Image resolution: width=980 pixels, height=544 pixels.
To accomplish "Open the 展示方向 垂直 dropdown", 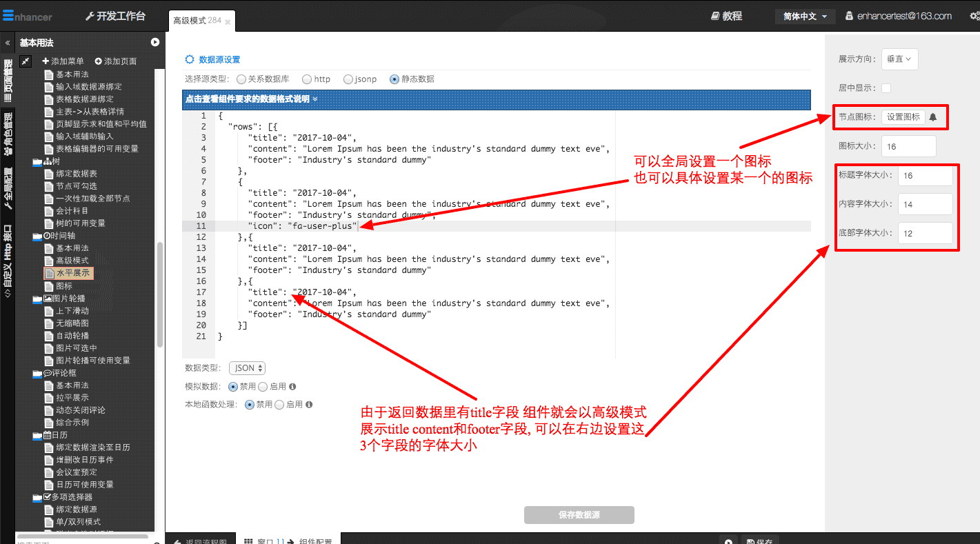I will pos(899,59).
